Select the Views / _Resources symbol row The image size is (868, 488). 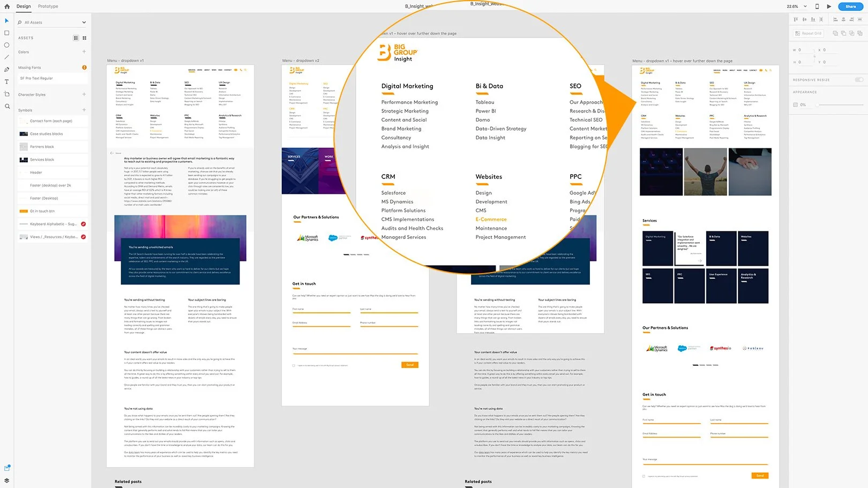click(x=53, y=237)
